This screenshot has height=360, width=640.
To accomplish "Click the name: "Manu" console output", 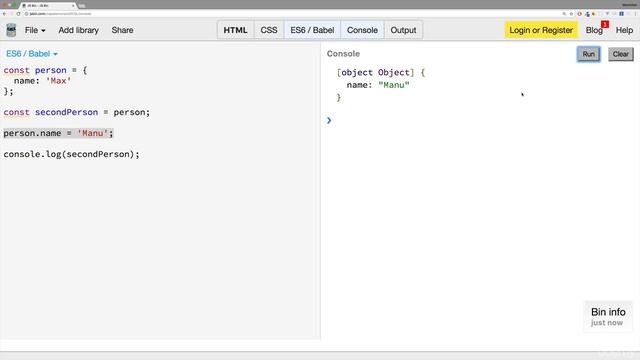I will 378,85.
